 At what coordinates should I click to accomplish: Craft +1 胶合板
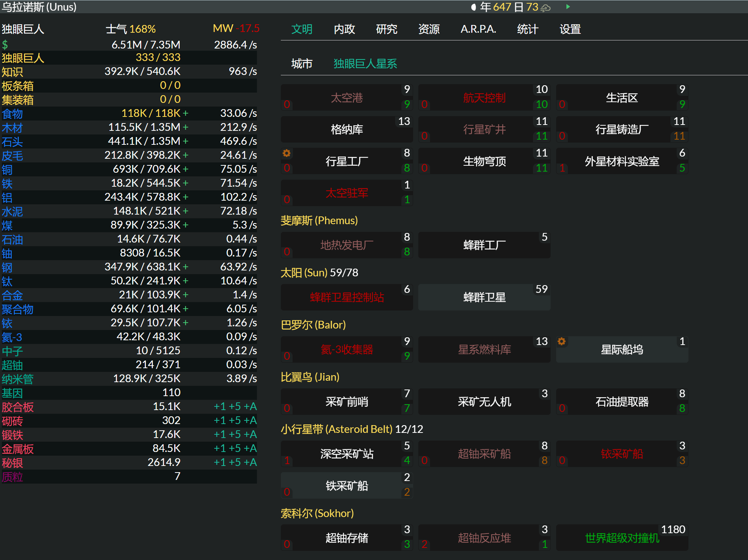pos(220,406)
